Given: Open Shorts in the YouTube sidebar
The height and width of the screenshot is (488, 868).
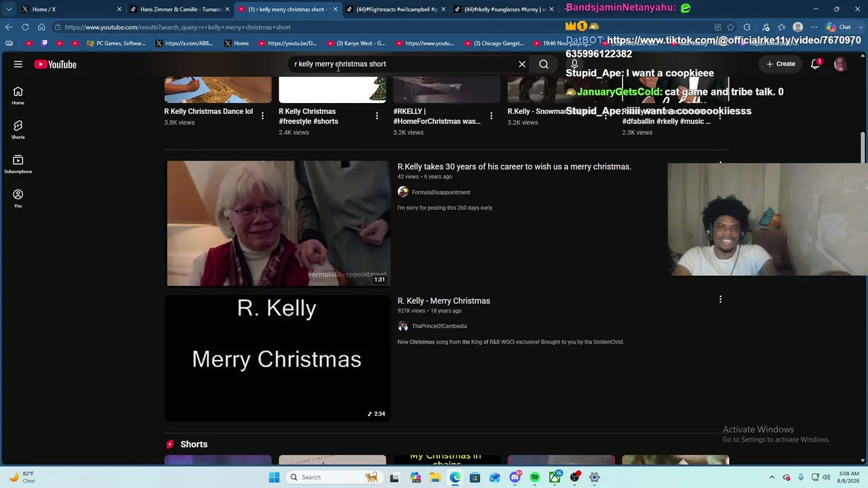Looking at the screenshot, I should pos(18,130).
